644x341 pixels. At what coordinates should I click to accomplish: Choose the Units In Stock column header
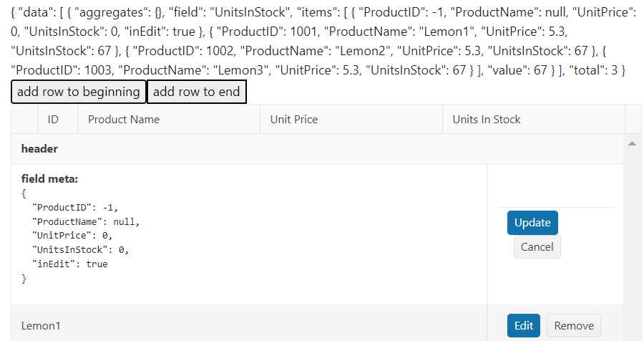point(487,119)
